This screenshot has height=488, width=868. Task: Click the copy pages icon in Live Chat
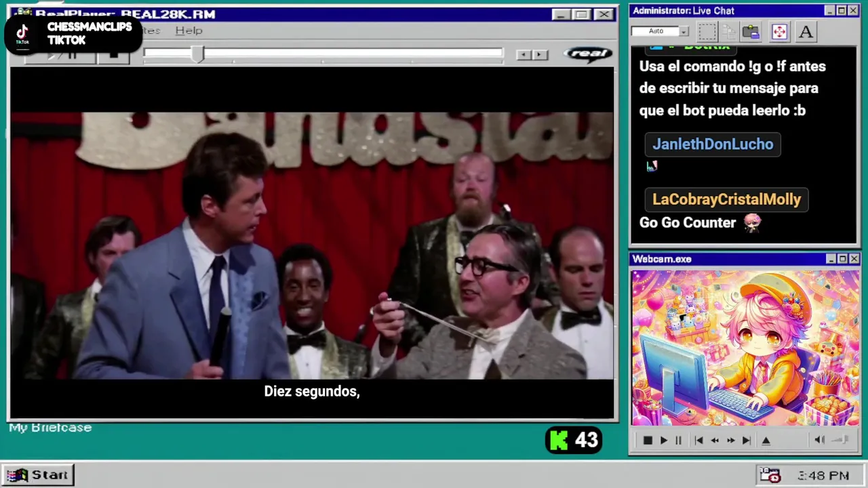(x=729, y=32)
